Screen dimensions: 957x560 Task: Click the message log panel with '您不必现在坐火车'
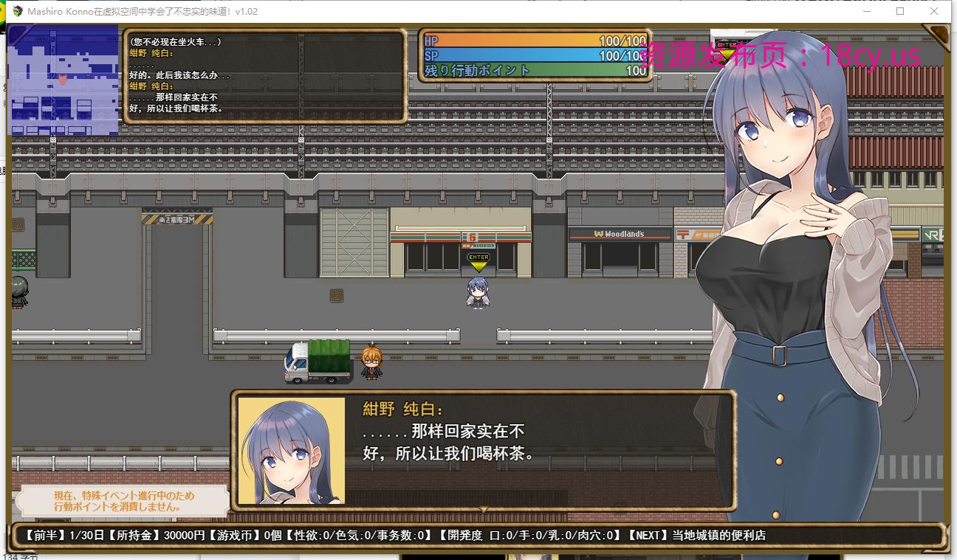(264, 76)
